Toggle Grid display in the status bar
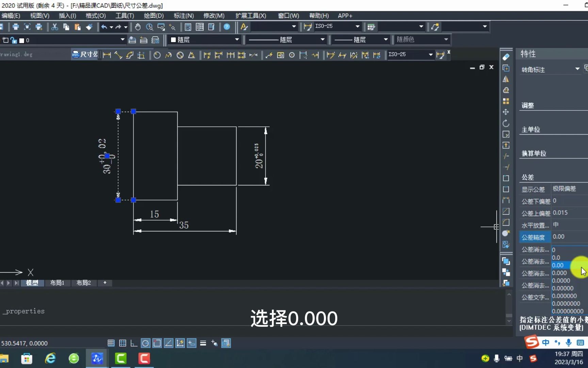 pyautogui.click(x=111, y=343)
